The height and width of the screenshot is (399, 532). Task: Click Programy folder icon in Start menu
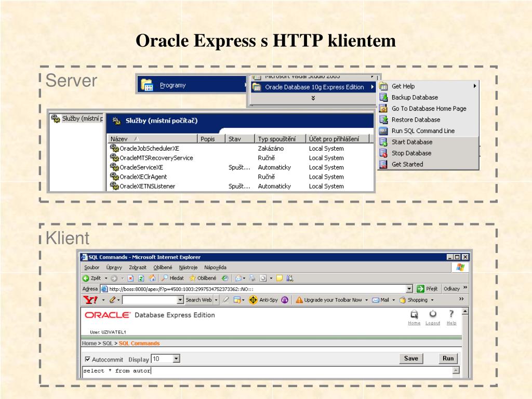click(147, 85)
